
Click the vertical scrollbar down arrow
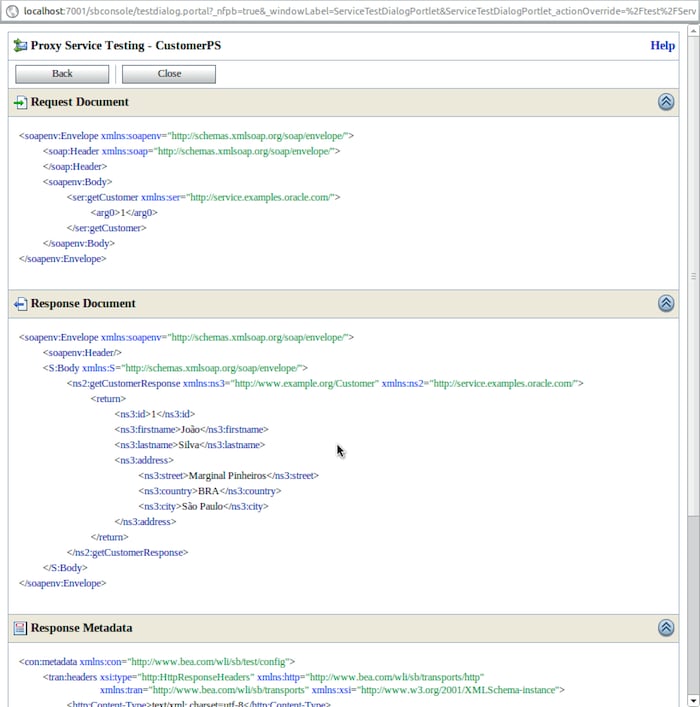(x=693, y=701)
